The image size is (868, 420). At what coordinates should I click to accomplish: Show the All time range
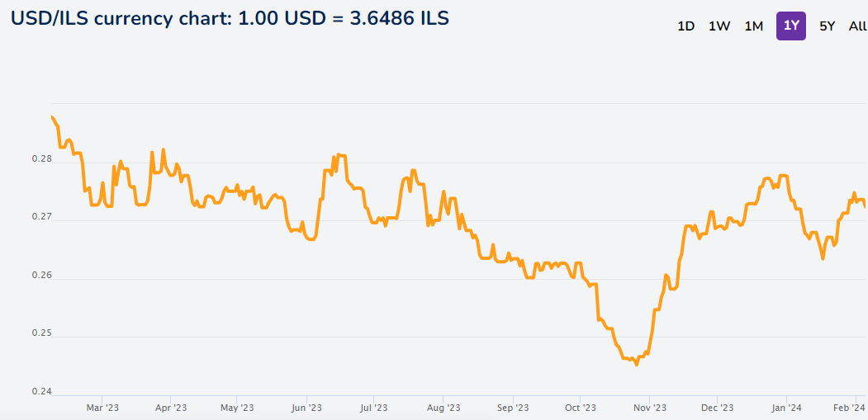point(857,26)
